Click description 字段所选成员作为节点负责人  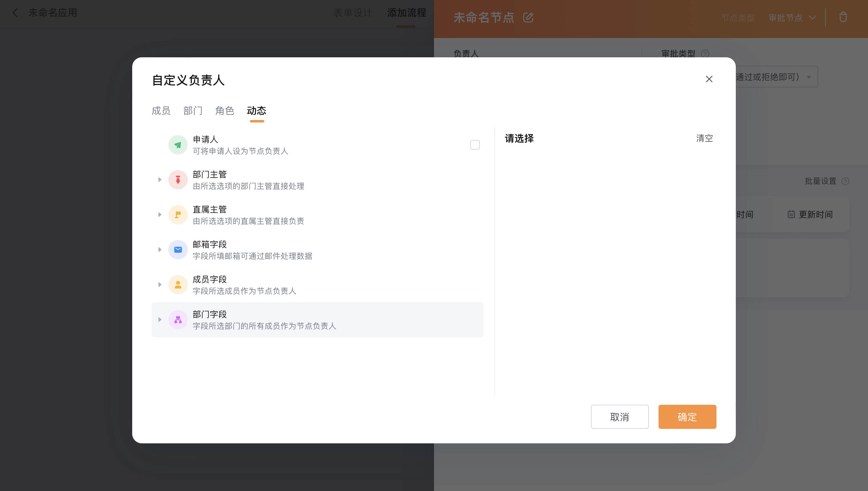click(244, 291)
